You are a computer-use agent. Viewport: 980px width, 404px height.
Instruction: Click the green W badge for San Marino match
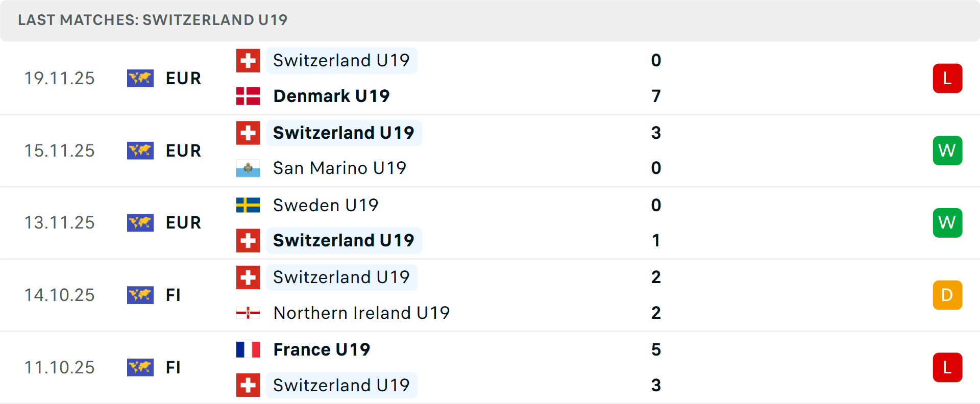pyautogui.click(x=947, y=150)
